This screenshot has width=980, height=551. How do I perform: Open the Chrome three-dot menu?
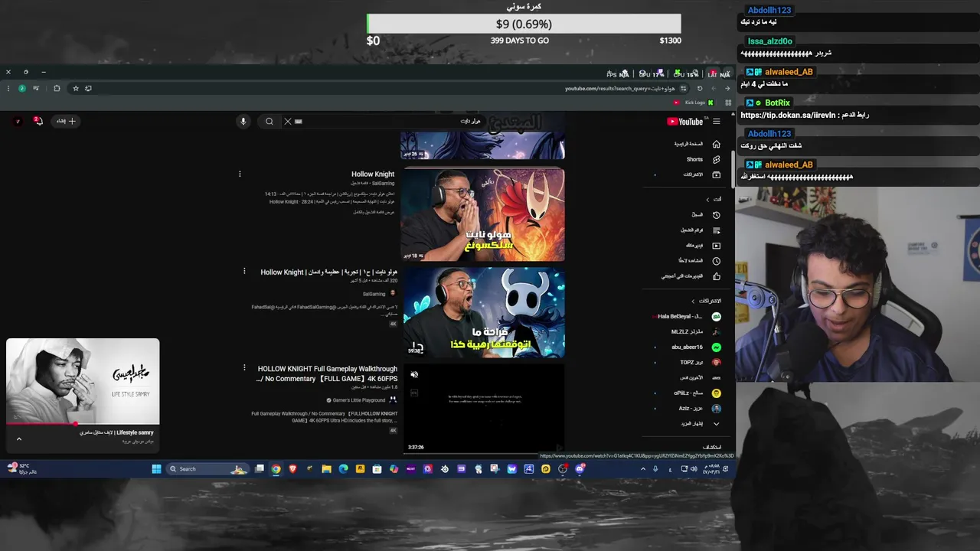tap(8, 88)
